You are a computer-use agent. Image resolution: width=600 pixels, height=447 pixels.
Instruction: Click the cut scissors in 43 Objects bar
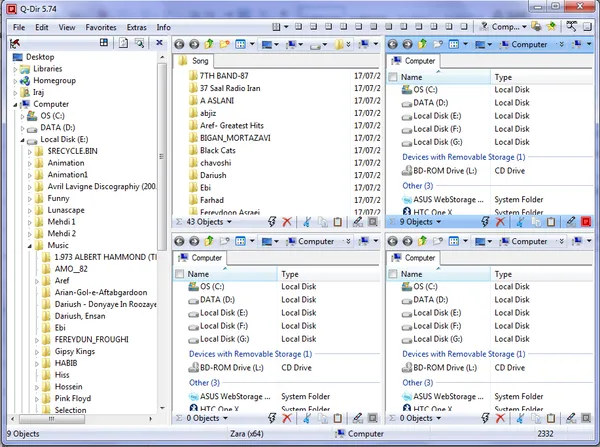pos(307,222)
